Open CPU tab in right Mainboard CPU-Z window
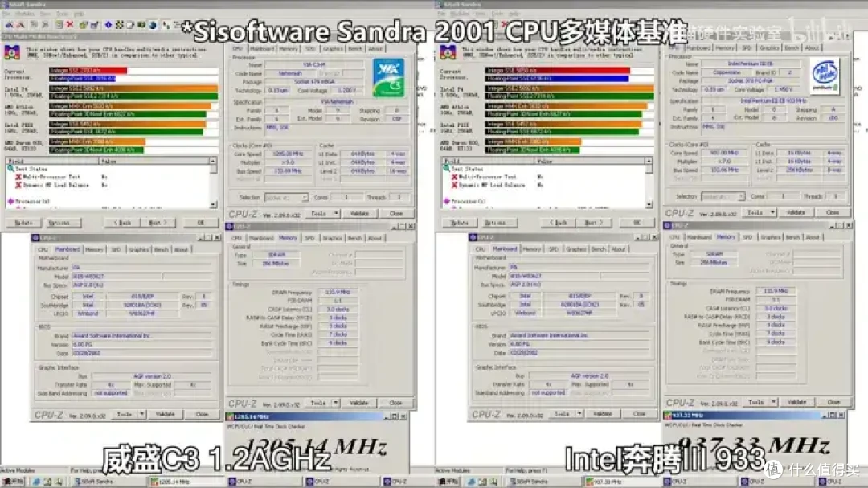The image size is (868, 488). coord(480,249)
